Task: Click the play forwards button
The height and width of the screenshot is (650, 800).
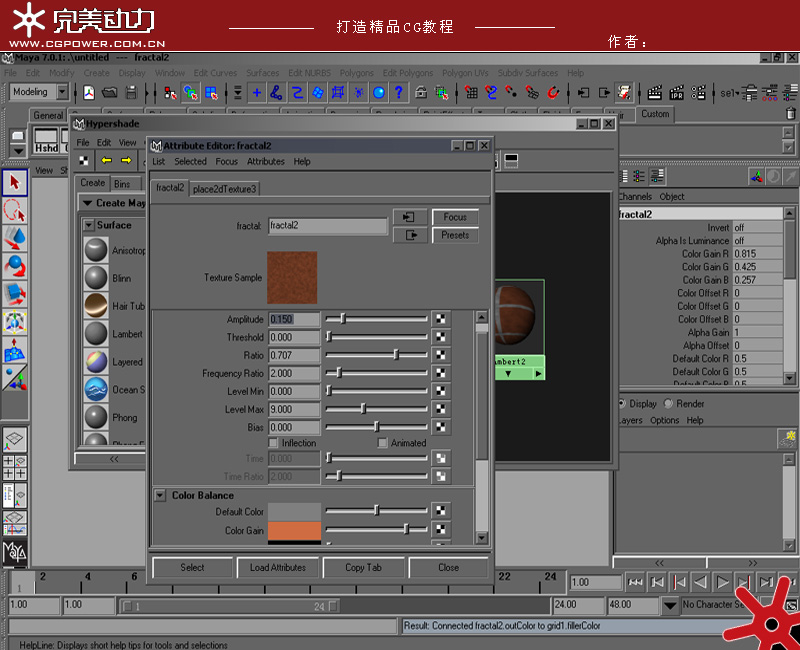Action: pos(722,582)
